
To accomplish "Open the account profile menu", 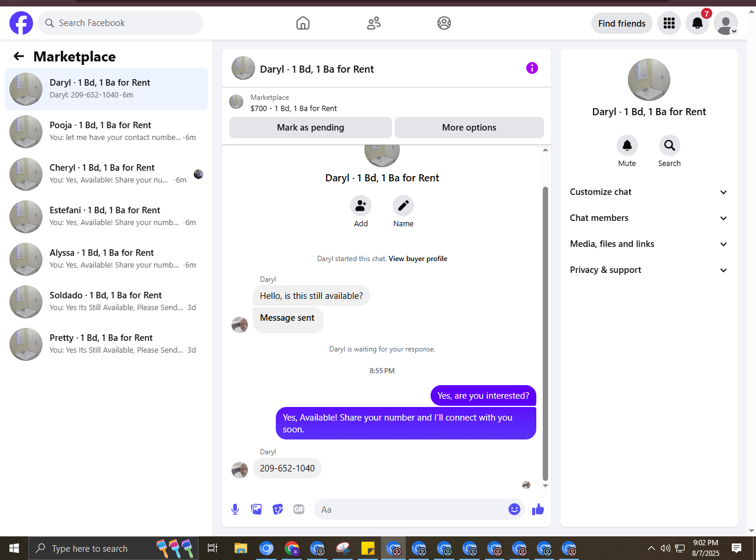I will click(726, 23).
